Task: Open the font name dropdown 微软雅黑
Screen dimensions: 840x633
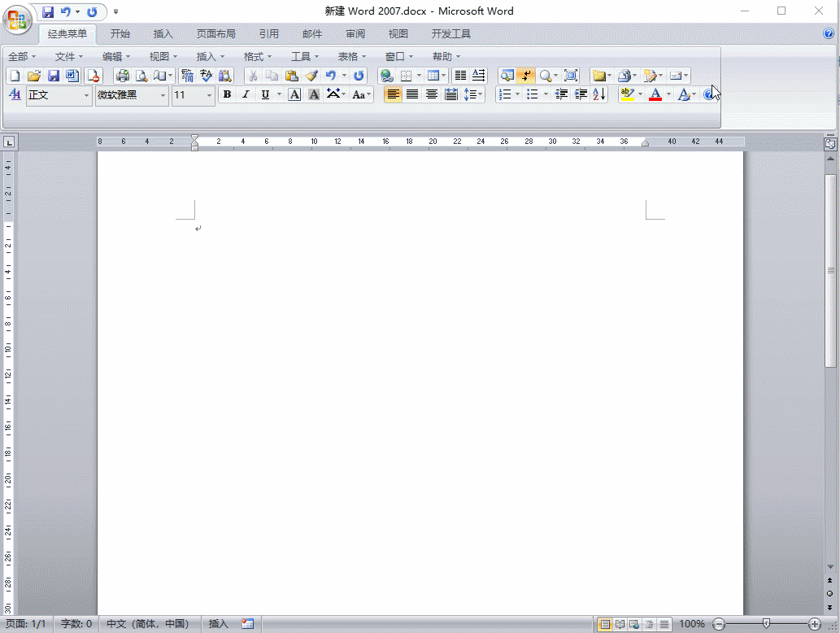Action: click(163, 96)
